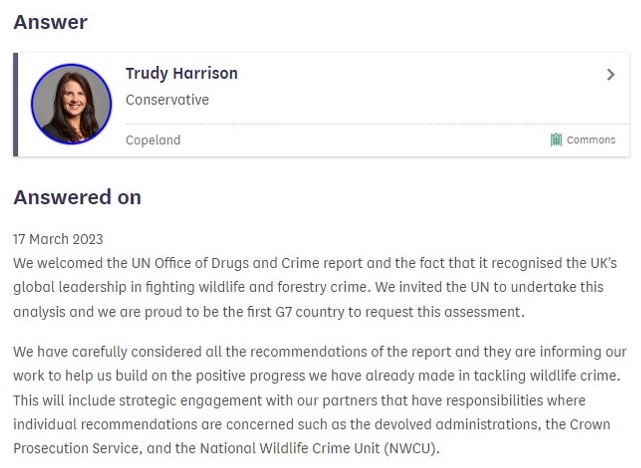Screen dimensions: 641x468
Task: Select the Copeland constituency text
Action: (x=153, y=140)
